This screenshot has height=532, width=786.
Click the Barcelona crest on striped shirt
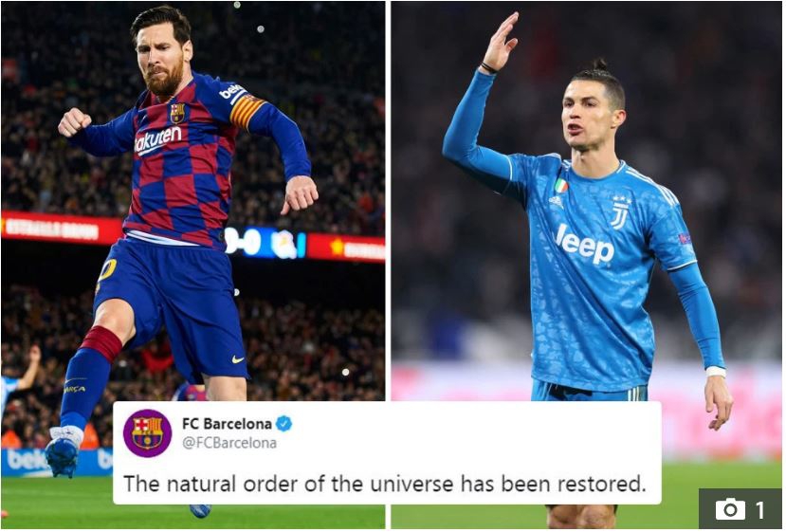pyautogui.click(x=177, y=113)
